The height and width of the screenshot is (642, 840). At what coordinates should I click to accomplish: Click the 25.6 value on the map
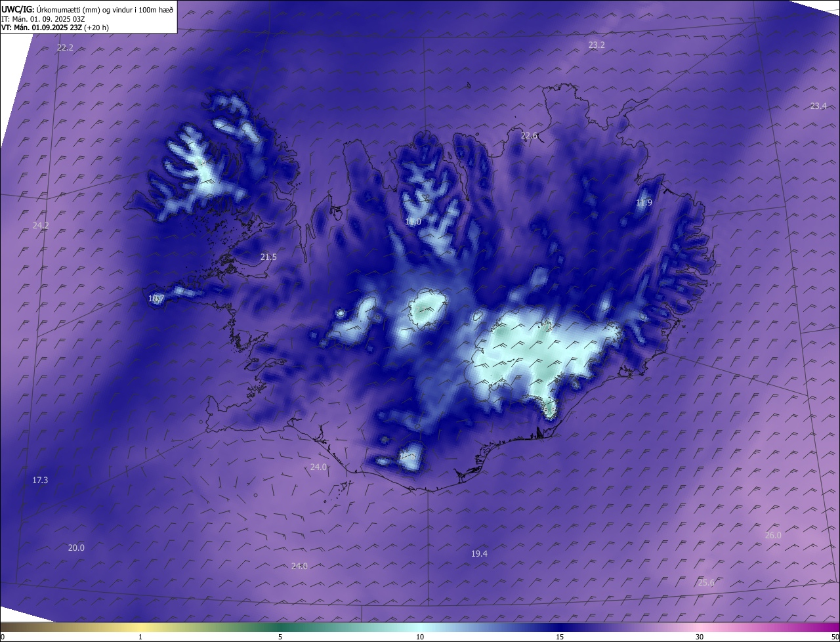pos(706,582)
